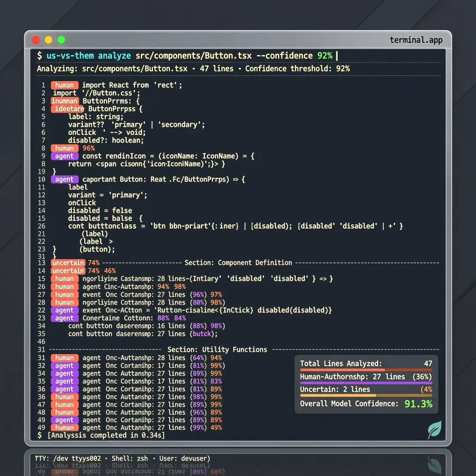The width and height of the screenshot is (476, 476).
Task: Click 'Confidence threshold: 92%' in the Analyzing line
Action: point(297,69)
